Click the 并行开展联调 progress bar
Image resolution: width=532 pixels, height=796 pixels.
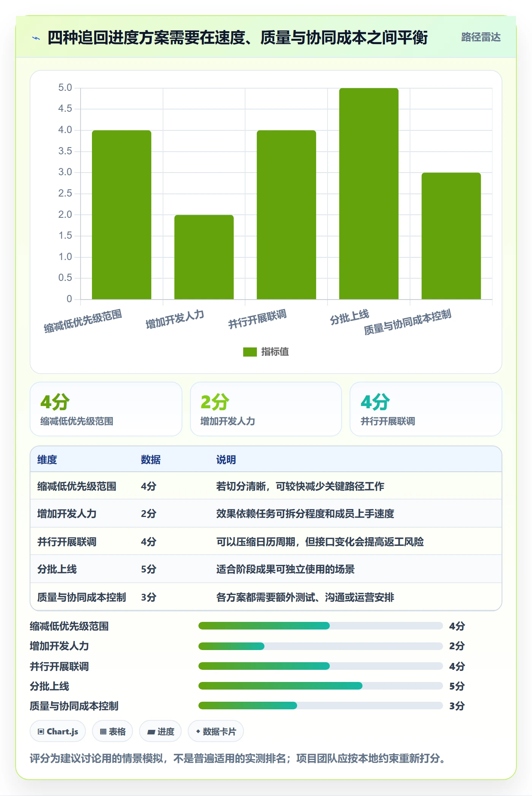(320, 666)
